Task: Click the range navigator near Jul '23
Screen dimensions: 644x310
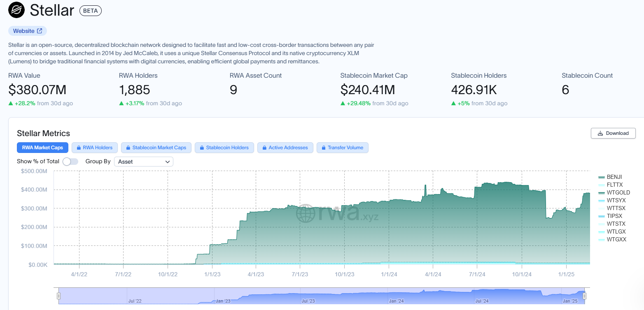Action: [x=308, y=301]
